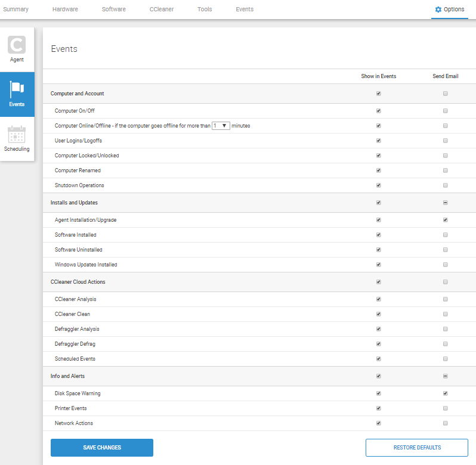Open the offline minutes dropdown
Image resolution: width=476 pixels, height=465 pixels.
[x=221, y=126]
